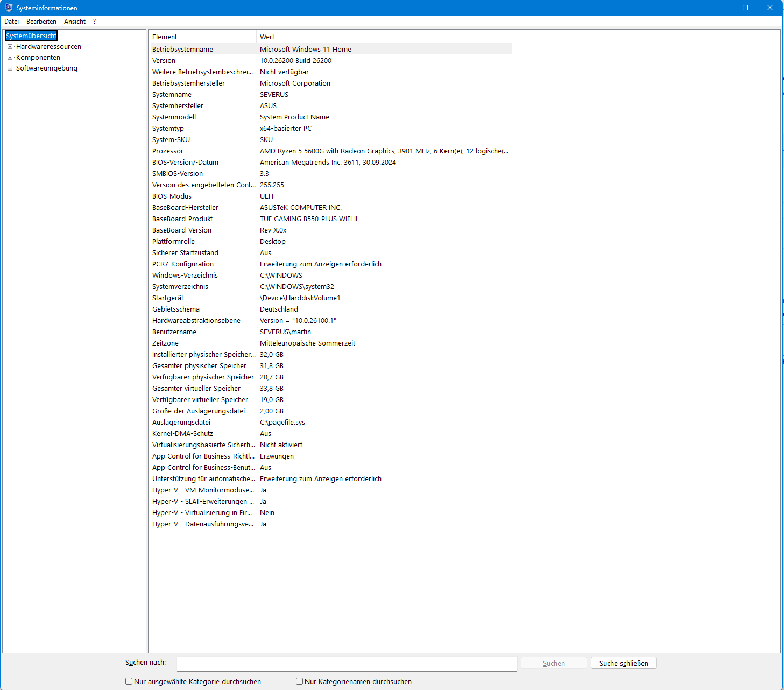Click the Suchen nach input field
784x690 pixels.
coord(347,664)
